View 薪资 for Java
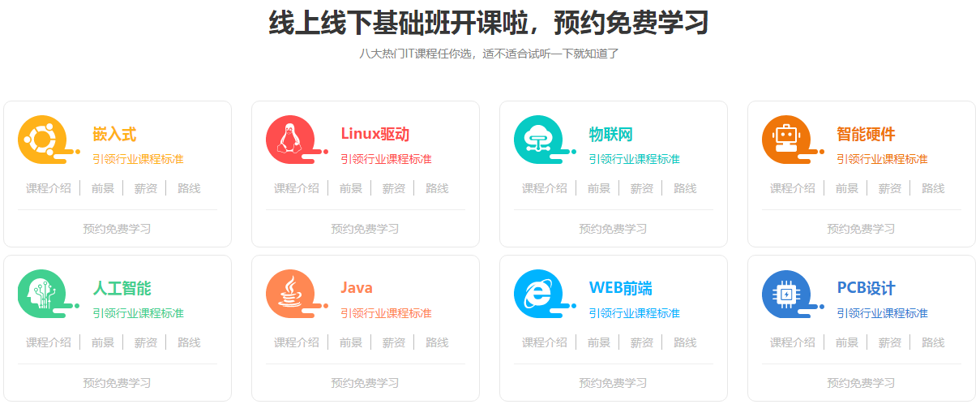 click(x=393, y=342)
